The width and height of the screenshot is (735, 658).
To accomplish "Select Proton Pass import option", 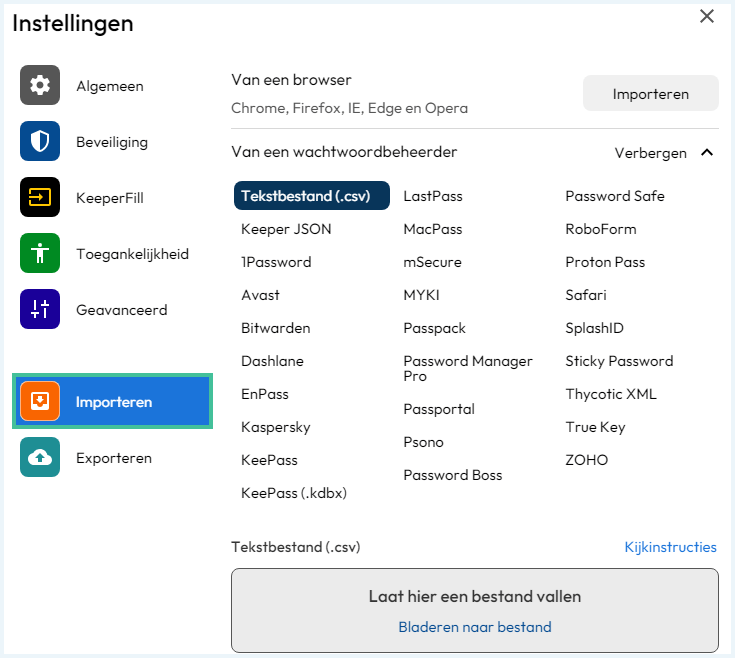I will pos(605,262).
